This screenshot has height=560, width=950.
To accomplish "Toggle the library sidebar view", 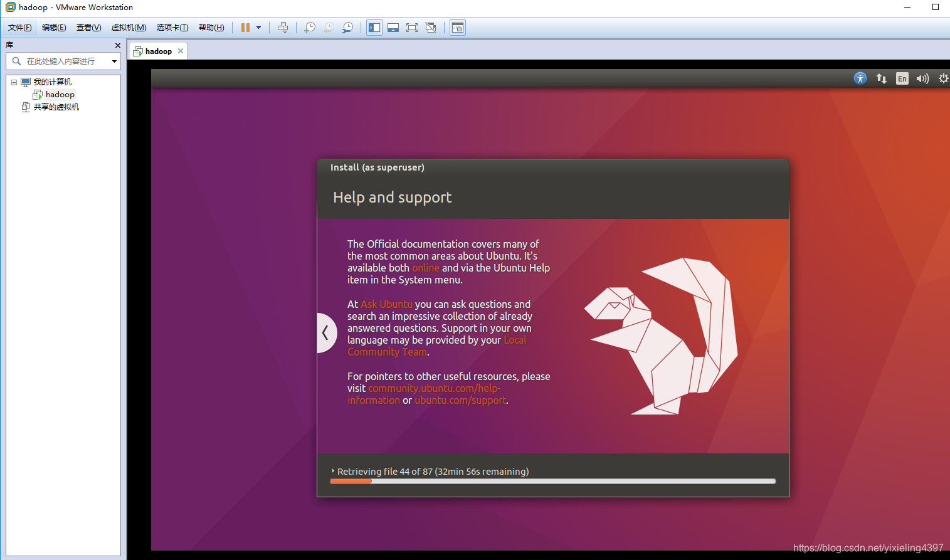I will pyautogui.click(x=374, y=28).
